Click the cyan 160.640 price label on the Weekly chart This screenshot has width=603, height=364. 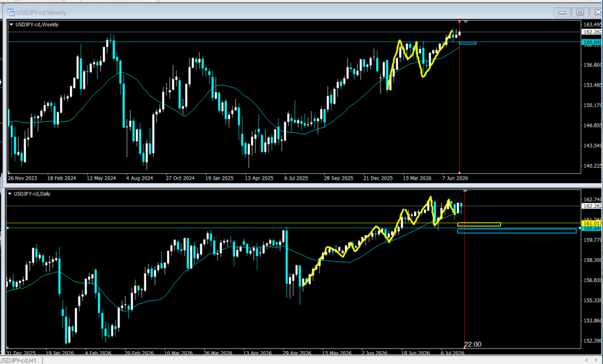pos(592,42)
